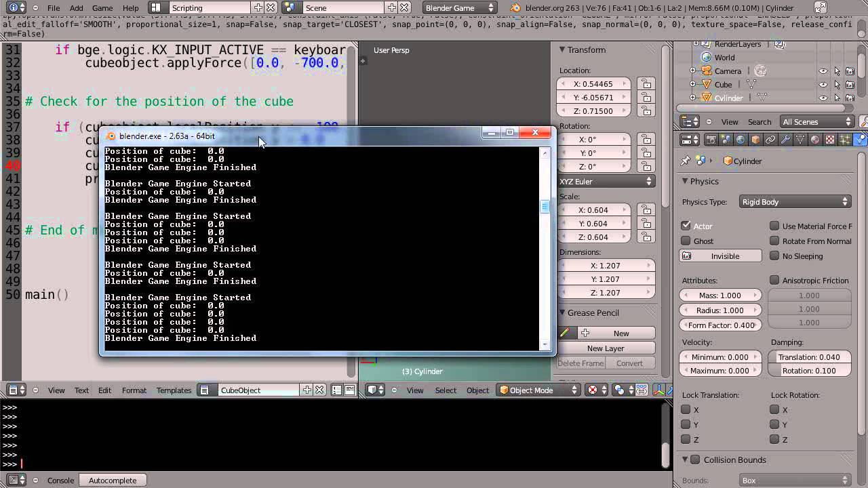Toggle visibility eye for Cube in outliner

pyautogui.click(x=823, y=85)
